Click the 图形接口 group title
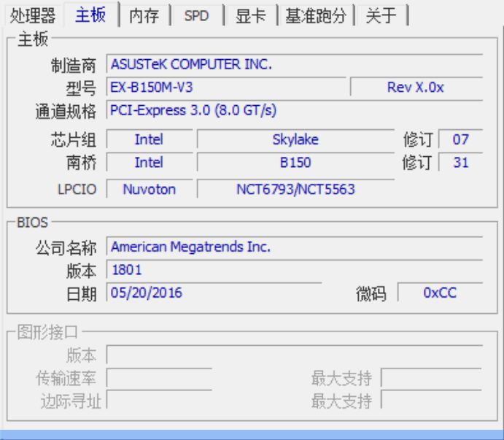Screen dimensions: 504x440 pyautogui.click(x=47, y=332)
